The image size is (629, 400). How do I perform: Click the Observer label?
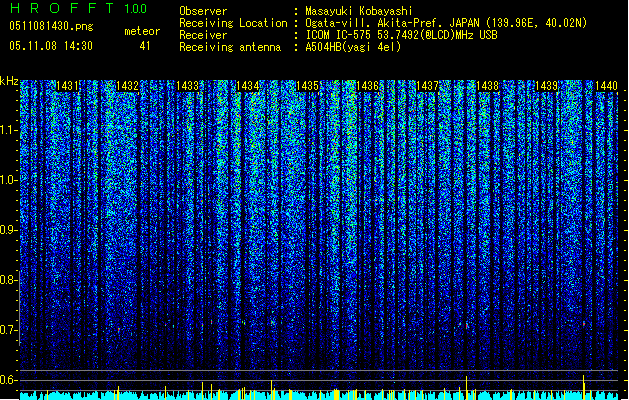[203, 11]
